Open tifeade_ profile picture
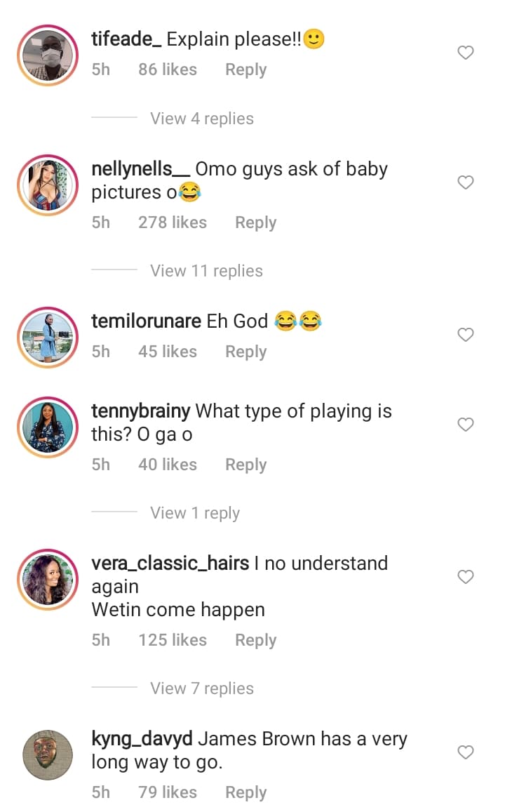This screenshot has height=812, width=505. coord(48,55)
